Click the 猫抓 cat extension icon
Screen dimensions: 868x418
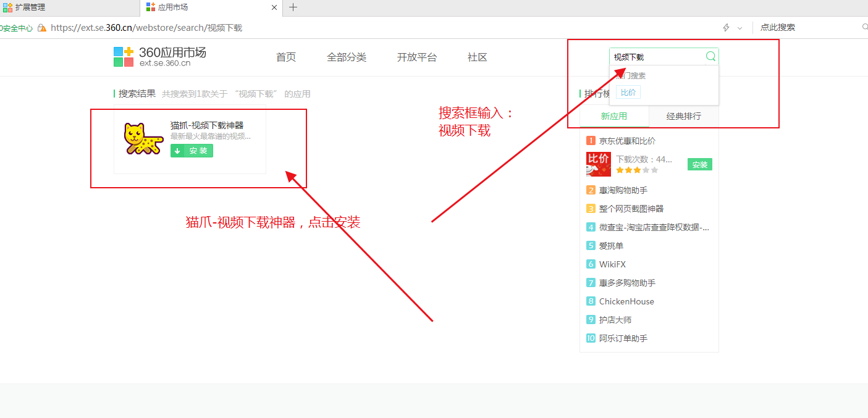click(x=143, y=138)
